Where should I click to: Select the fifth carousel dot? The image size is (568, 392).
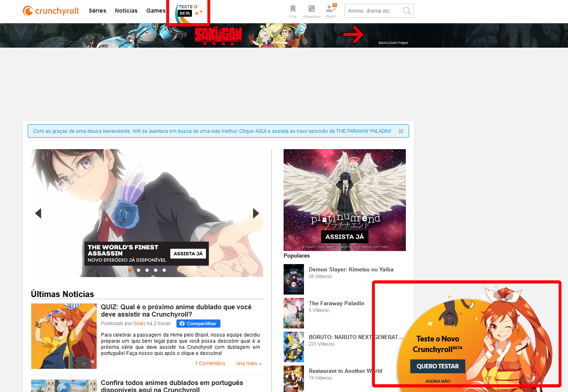point(164,270)
